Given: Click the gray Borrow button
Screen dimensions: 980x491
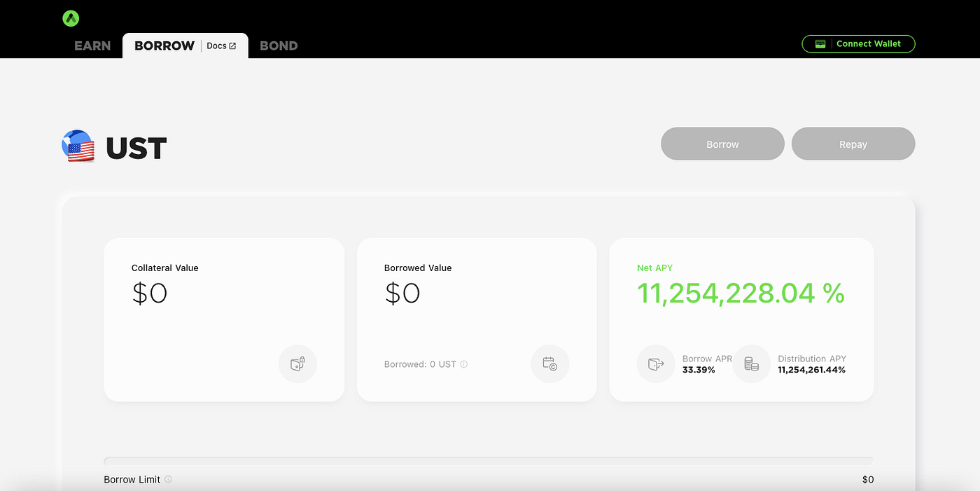Looking at the screenshot, I should [x=722, y=144].
